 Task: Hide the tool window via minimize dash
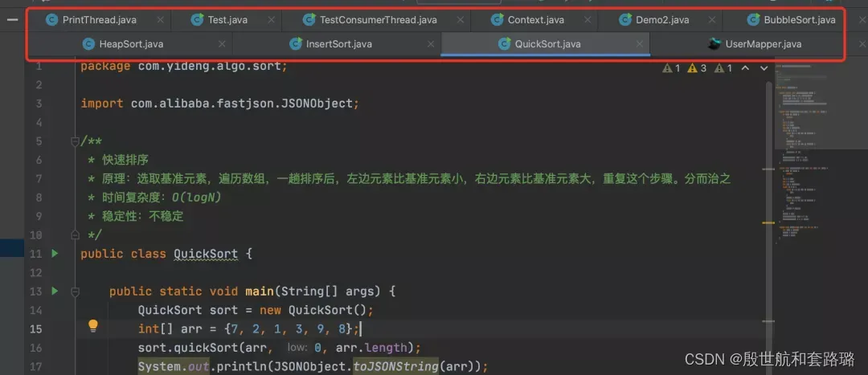point(11,20)
